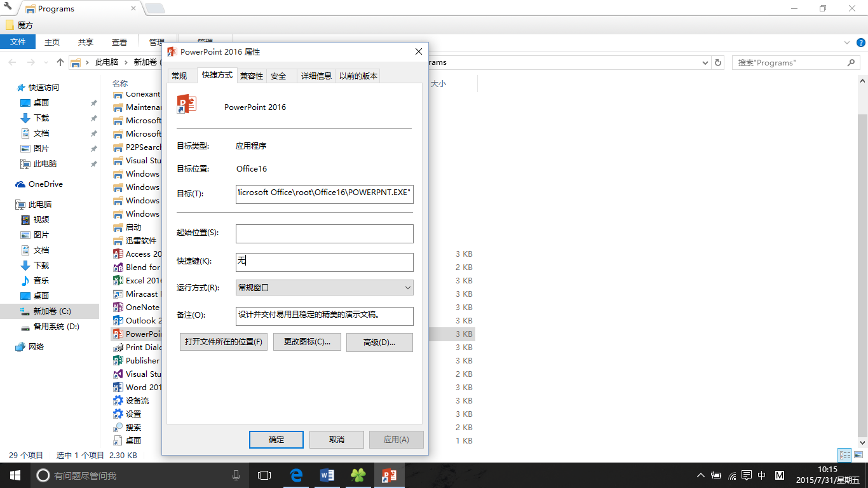
Task: Select the Outlook shortcut in file list
Action: click(x=137, y=320)
